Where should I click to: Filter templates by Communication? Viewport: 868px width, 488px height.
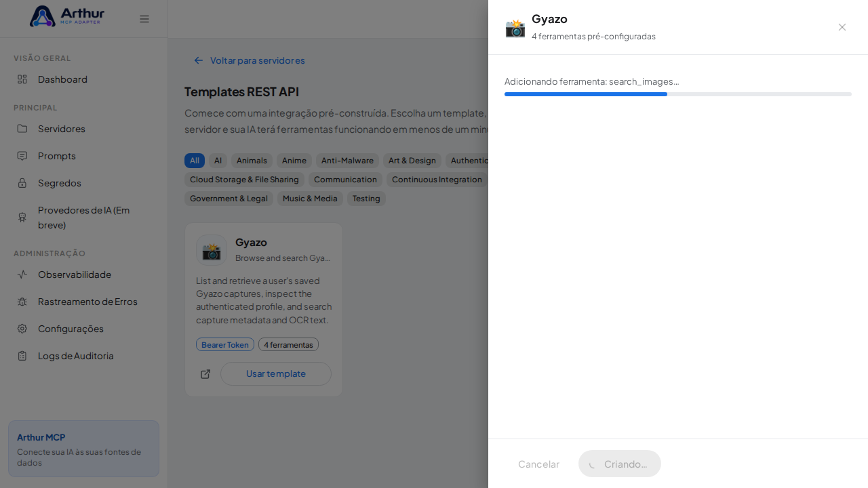(345, 180)
